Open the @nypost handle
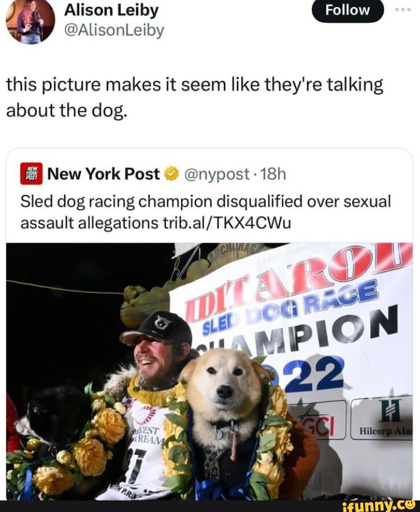 (217, 174)
